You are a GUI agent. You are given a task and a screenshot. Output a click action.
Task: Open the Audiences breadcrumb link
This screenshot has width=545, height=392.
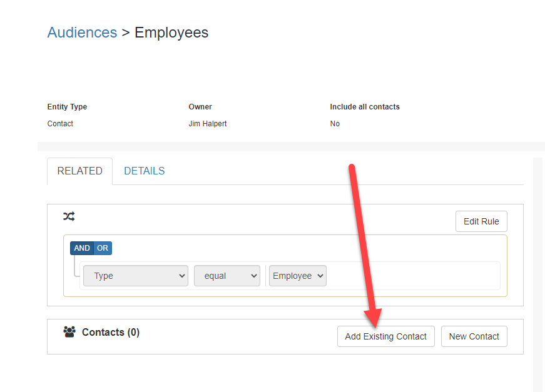coord(82,33)
